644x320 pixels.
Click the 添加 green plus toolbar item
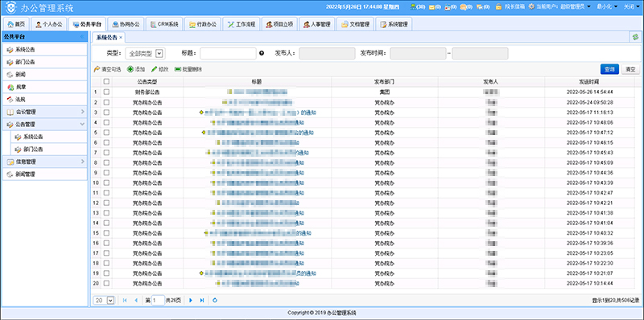point(136,69)
